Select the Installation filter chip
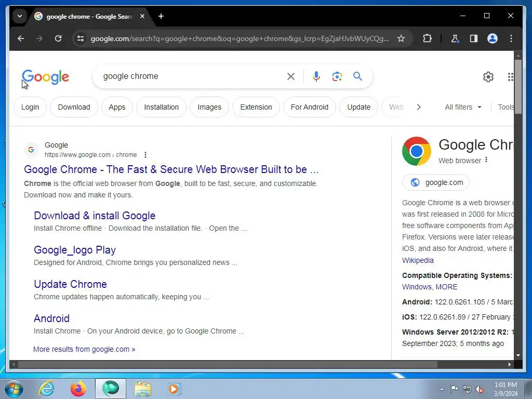 pyautogui.click(x=161, y=107)
